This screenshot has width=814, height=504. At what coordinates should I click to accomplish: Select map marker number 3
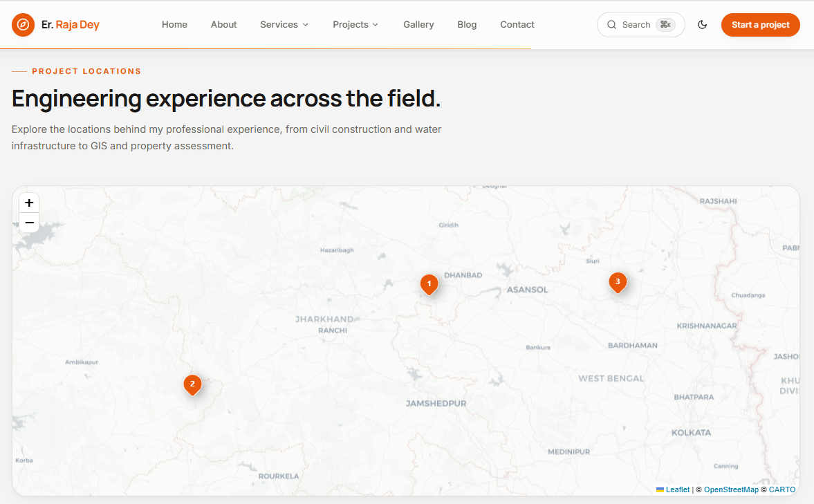point(618,282)
